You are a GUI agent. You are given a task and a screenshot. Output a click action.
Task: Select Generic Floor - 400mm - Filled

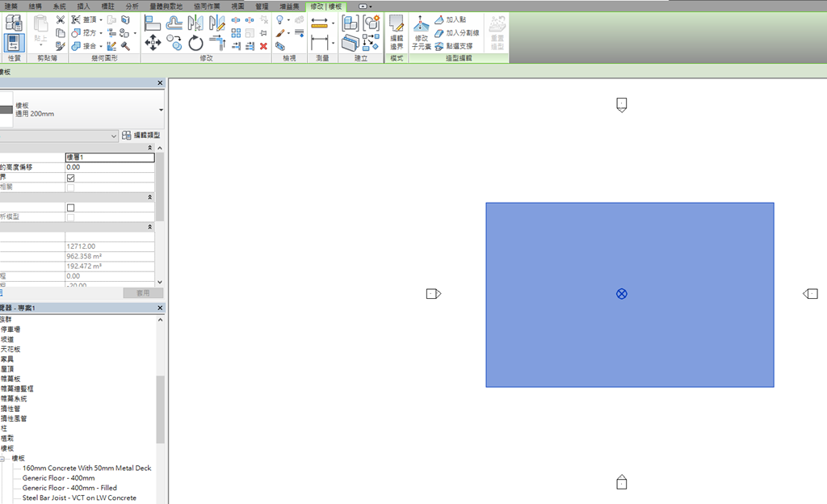click(x=69, y=488)
